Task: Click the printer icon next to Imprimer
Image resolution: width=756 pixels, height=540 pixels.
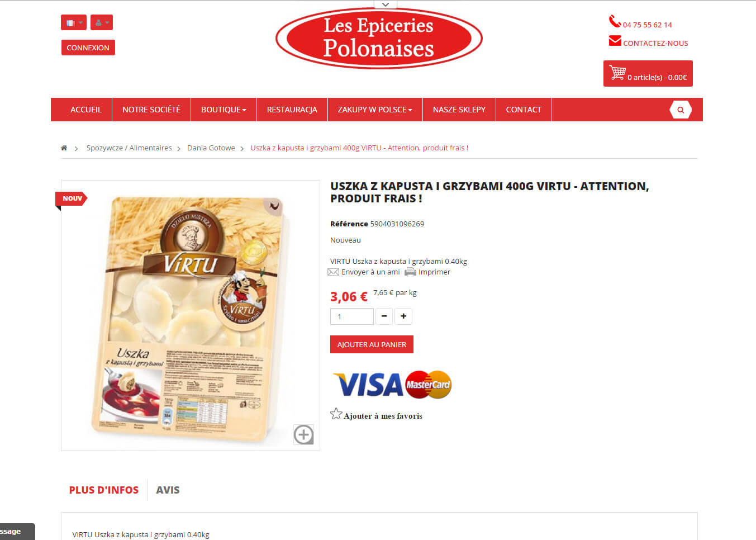Action: pyautogui.click(x=411, y=272)
